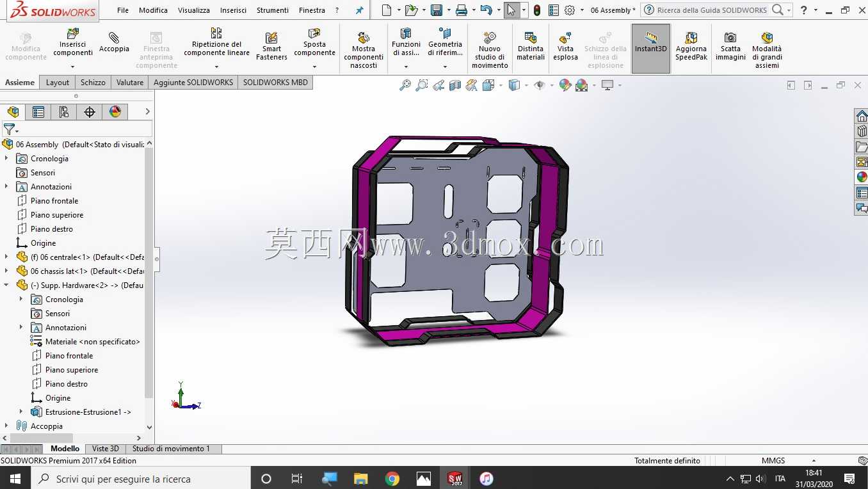Click the feature tree vertical scrollbar

[149, 273]
